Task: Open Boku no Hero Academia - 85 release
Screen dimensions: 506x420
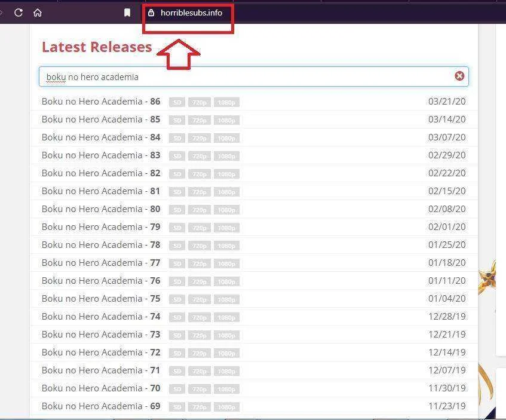Action: click(101, 119)
